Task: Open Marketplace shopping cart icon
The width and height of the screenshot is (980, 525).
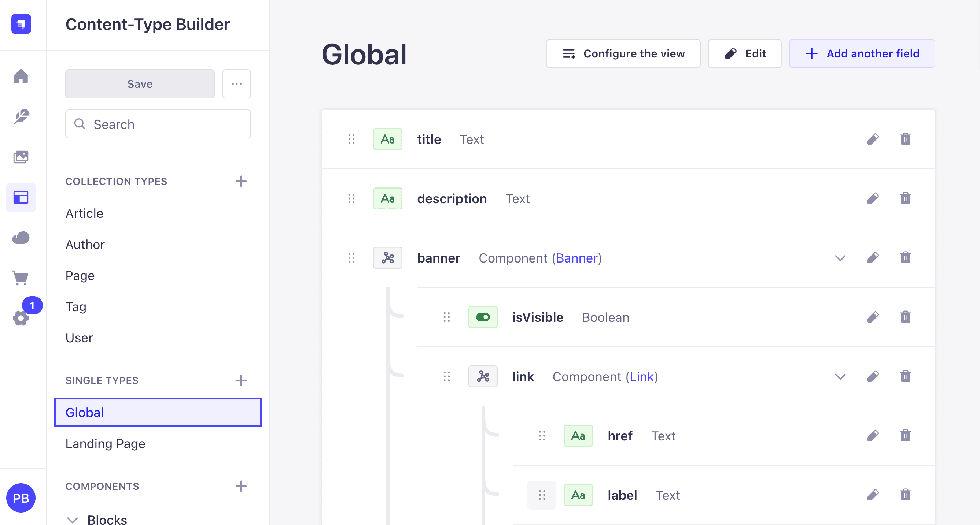Action: [21, 278]
